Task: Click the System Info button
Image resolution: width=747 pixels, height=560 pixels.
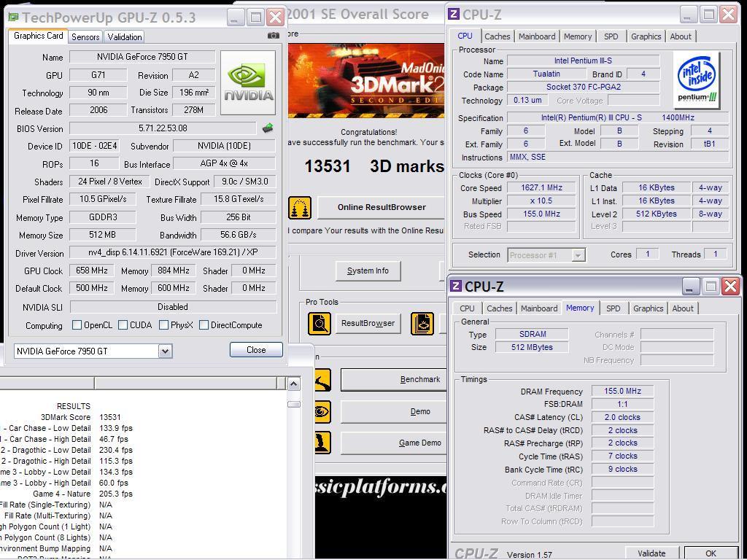Action: [368, 271]
